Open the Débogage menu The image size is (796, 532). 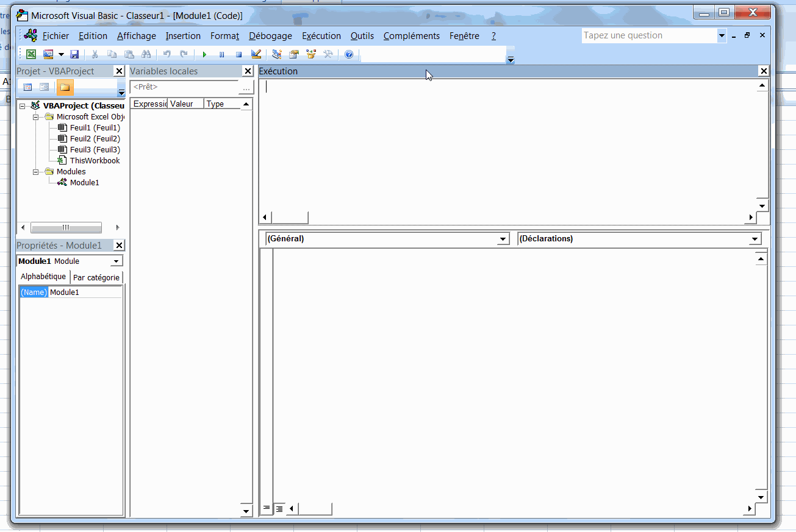tap(270, 36)
